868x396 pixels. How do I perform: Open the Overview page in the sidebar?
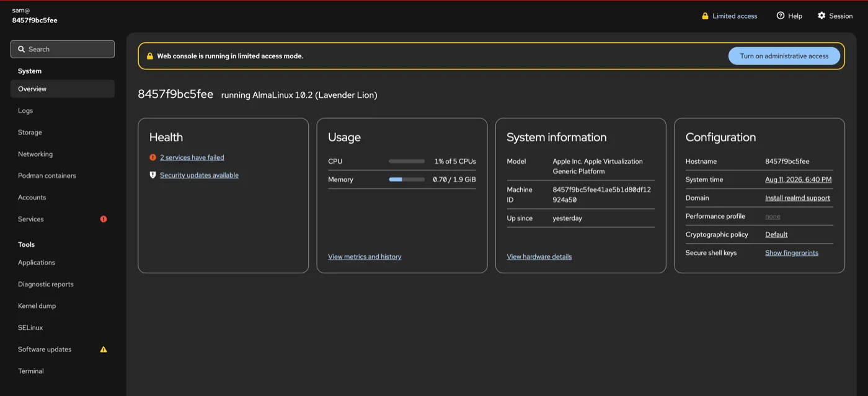tap(63, 89)
